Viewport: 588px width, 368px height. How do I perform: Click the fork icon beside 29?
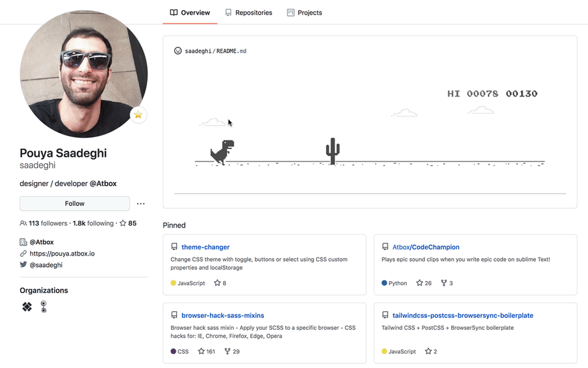(x=227, y=351)
